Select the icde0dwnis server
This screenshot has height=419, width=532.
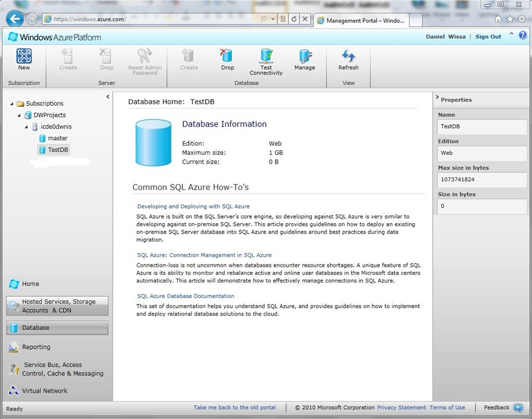(x=52, y=127)
